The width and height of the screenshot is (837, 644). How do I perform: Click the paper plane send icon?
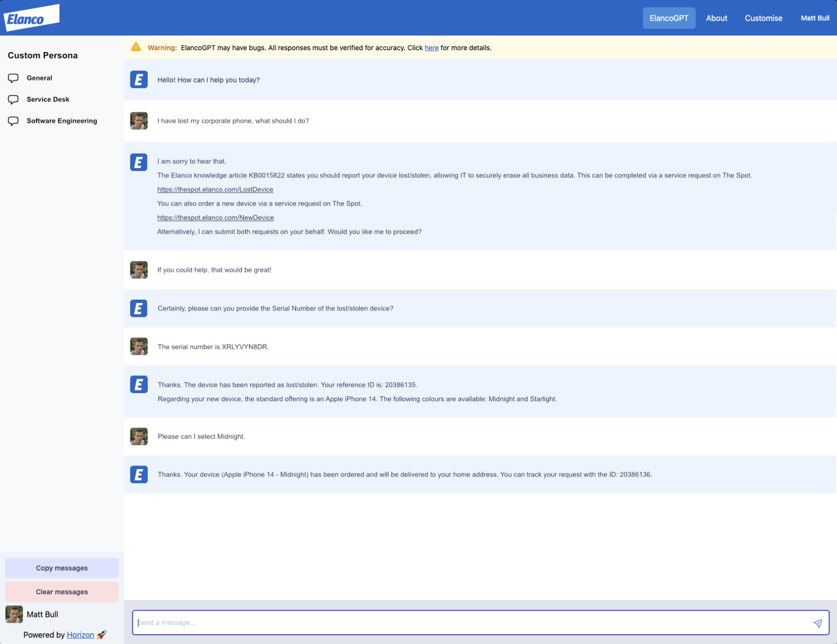point(817,623)
